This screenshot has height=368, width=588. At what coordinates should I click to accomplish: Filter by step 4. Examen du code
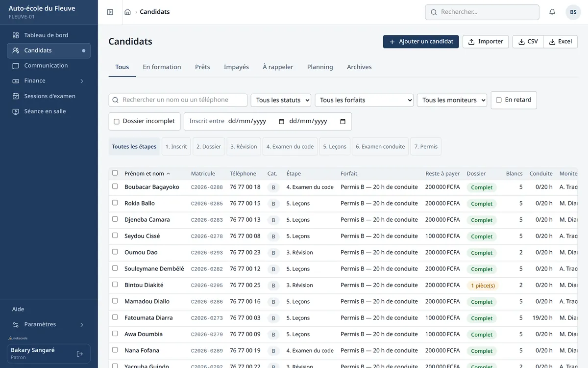point(290,147)
